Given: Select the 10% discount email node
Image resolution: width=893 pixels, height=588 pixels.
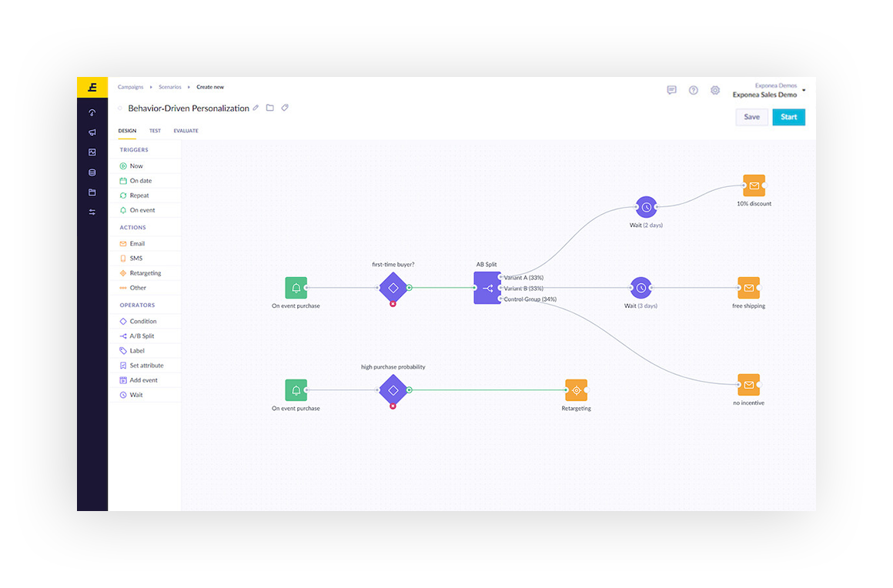Looking at the screenshot, I should (754, 185).
